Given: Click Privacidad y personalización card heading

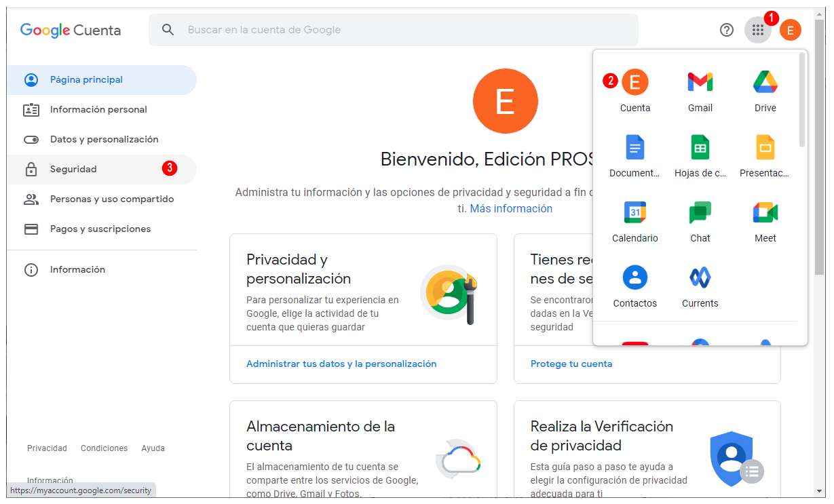Looking at the screenshot, I should pos(299,269).
